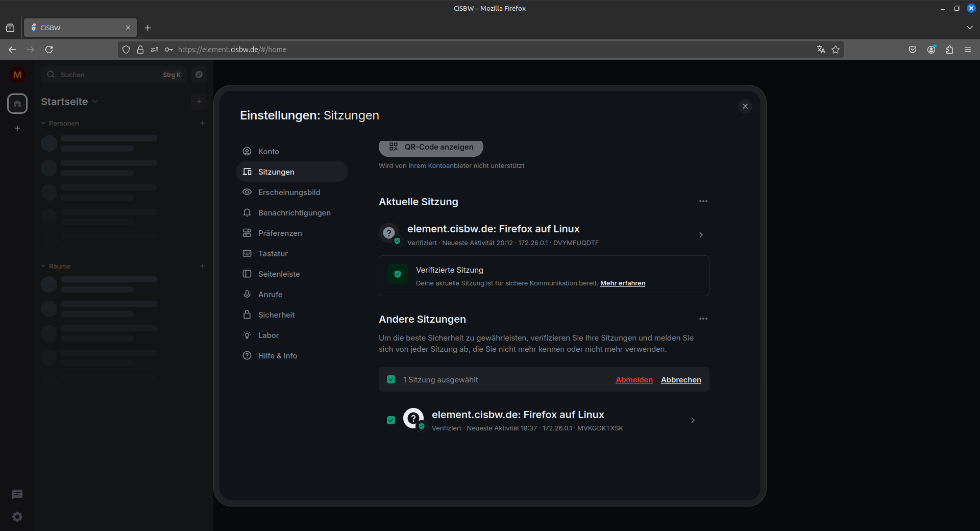Open Hilfe & Info question icon
Image resolution: width=980 pixels, height=531 pixels.
point(247,356)
